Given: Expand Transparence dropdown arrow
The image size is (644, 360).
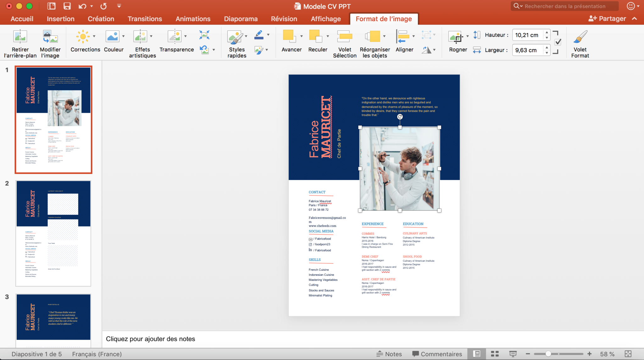Looking at the screenshot, I should click(x=186, y=36).
